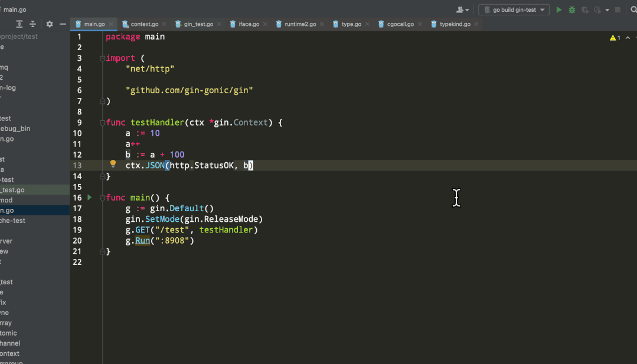Expand all items in project tree
This screenshot has height=364, width=637.
(x=19, y=24)
